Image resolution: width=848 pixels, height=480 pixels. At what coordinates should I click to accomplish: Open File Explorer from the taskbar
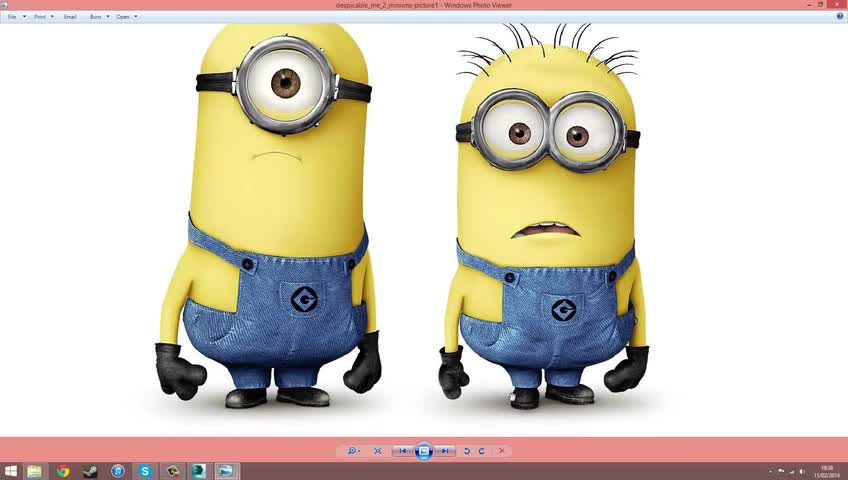35,471
